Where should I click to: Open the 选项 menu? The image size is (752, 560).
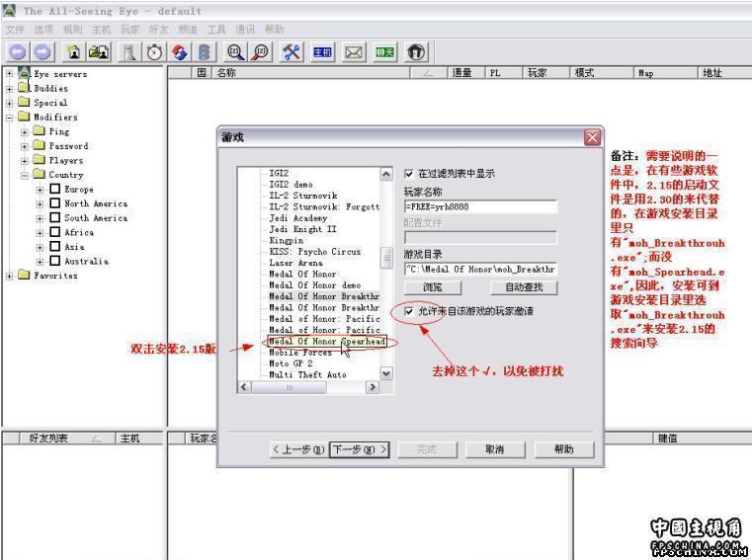click(43, 30)
